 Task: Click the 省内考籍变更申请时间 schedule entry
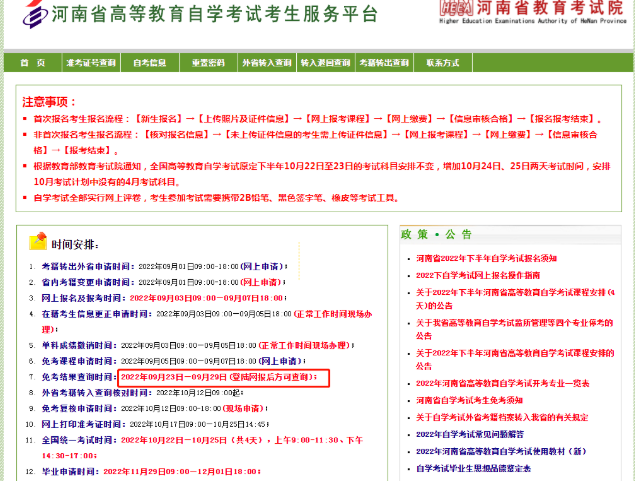tap(164, 282)
